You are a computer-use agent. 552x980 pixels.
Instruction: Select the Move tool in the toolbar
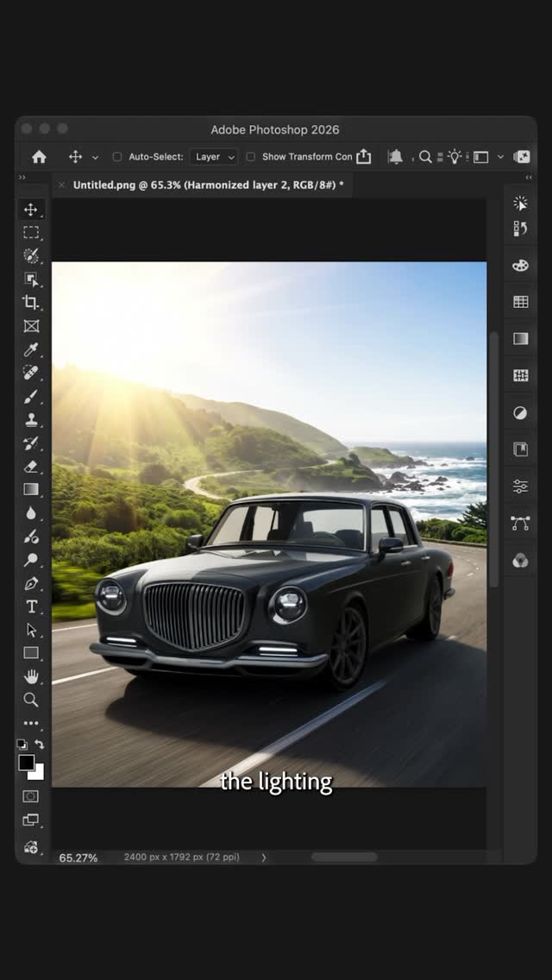(31, 210)
